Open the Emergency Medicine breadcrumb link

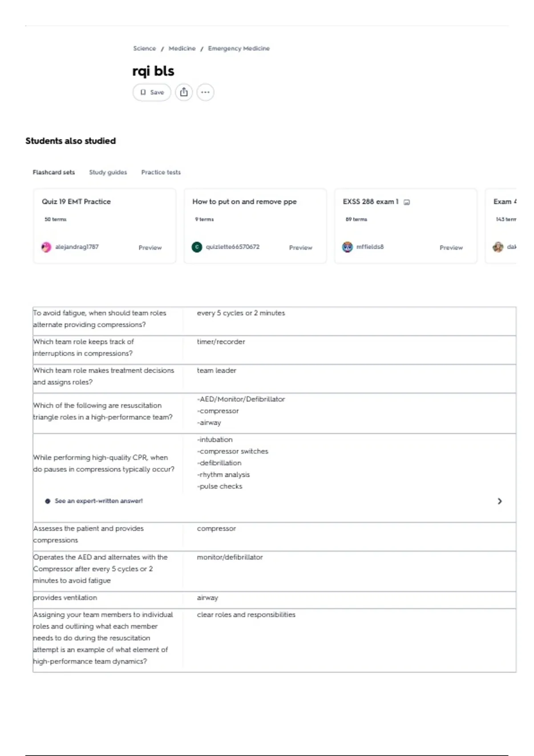point(239,48)
